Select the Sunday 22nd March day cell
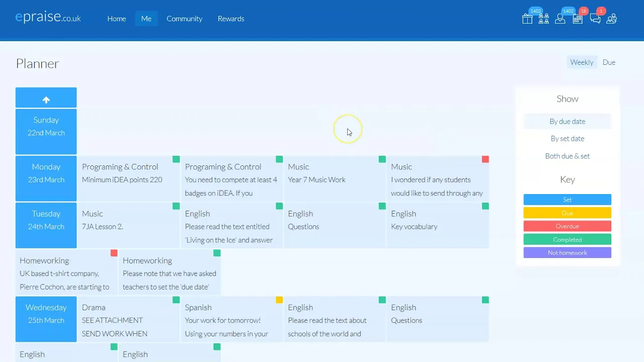The height and width of the screenshot is (362, 644). (x=46, y=132)
